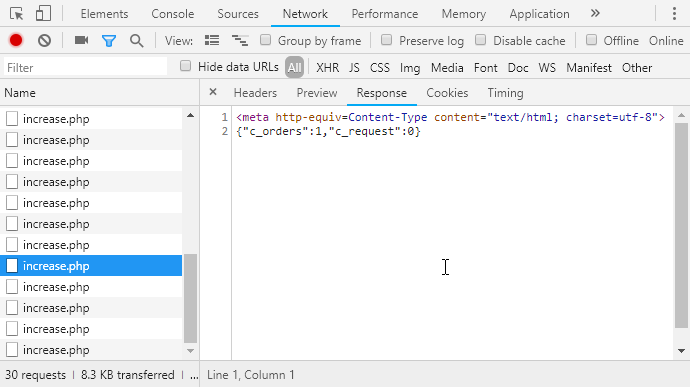Switch to the Elements tab

[x=104, y=14]
